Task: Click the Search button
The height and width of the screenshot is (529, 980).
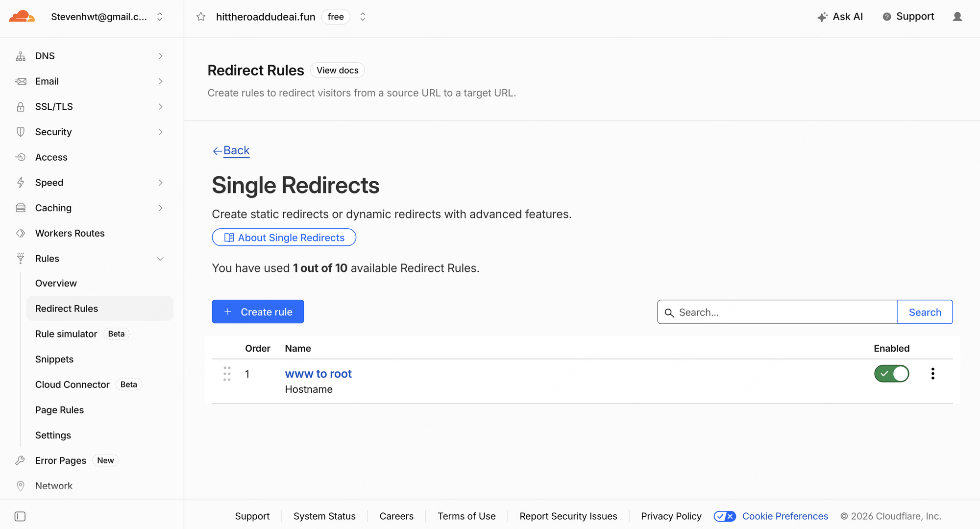Action: 925,312
